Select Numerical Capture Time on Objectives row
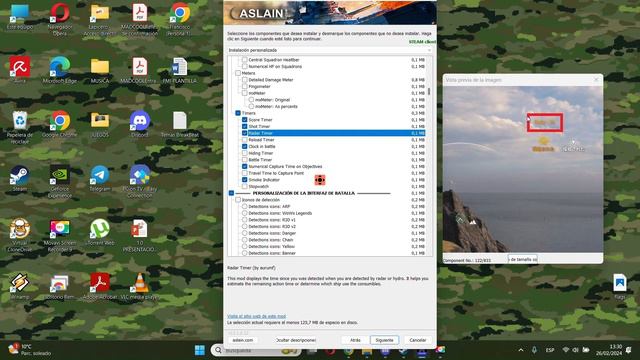The height and width of the screenshot is (360, 640). point(285,167)
